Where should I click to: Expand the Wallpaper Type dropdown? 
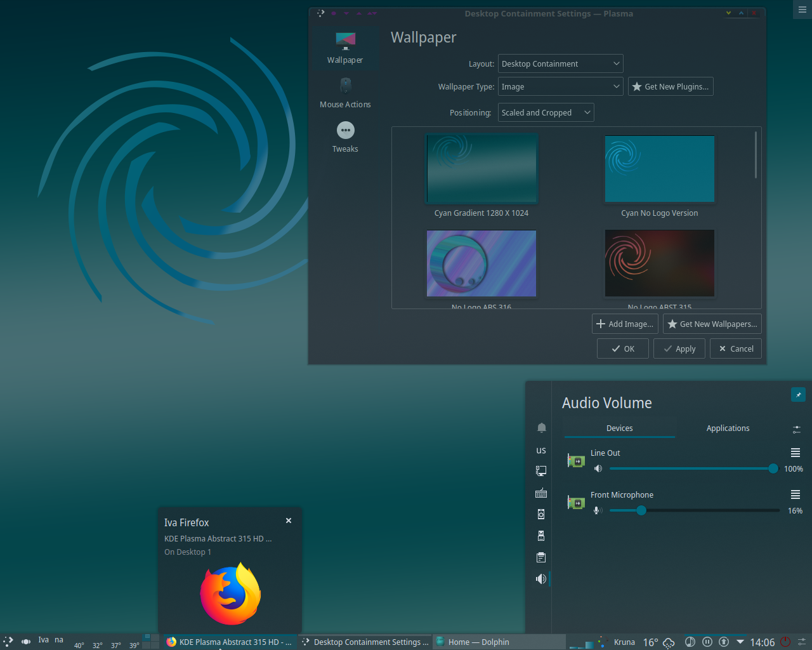pos(560,87)
